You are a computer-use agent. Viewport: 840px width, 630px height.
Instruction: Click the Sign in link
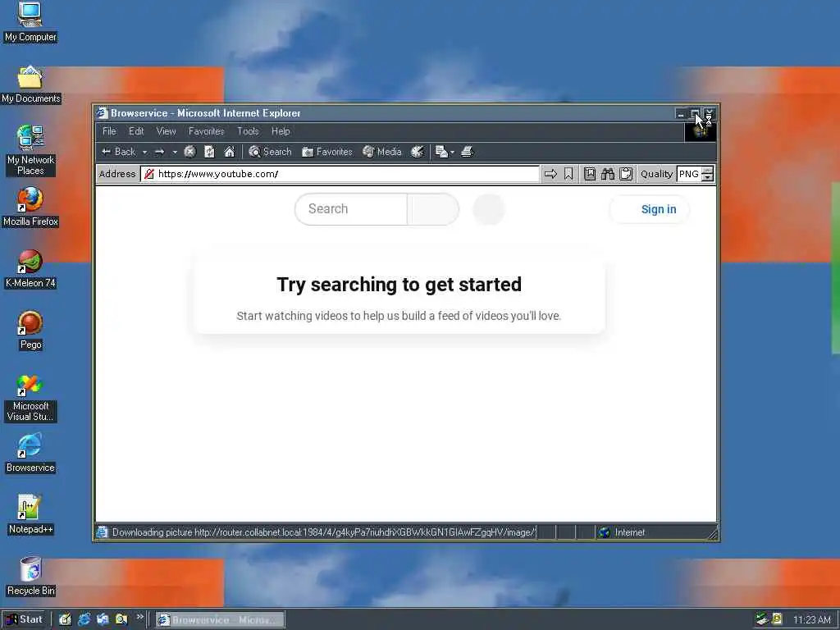pos(650,209)
